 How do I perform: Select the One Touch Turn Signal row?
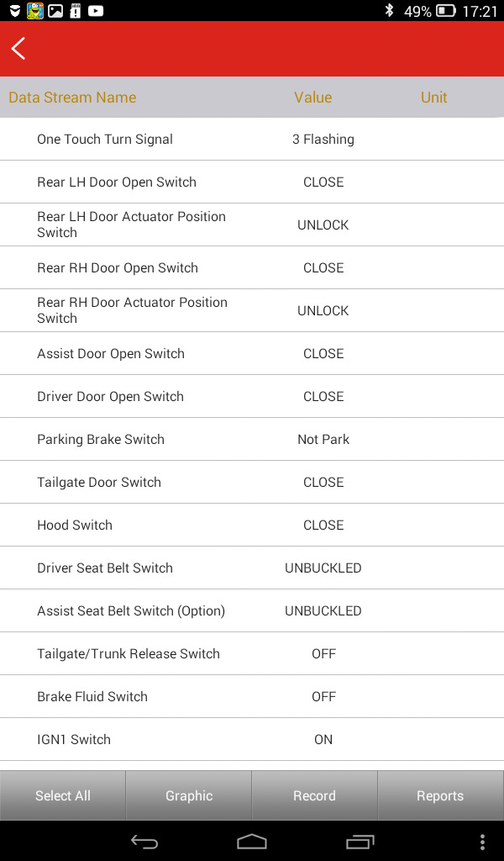pos(252,140)
